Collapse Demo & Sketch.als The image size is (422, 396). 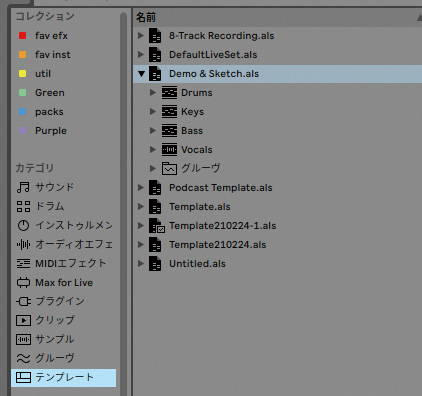(141, 74)
